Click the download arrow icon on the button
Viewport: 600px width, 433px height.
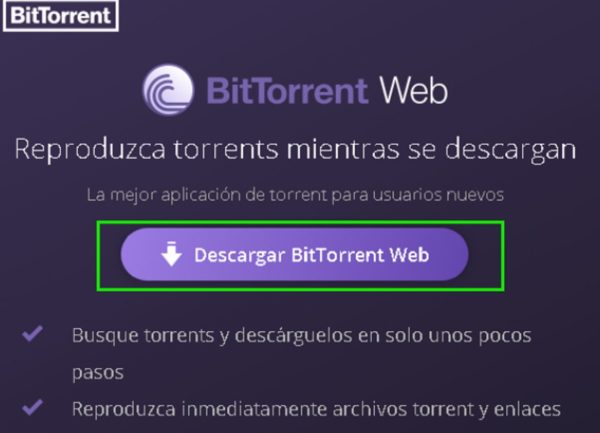coord(171,254)
